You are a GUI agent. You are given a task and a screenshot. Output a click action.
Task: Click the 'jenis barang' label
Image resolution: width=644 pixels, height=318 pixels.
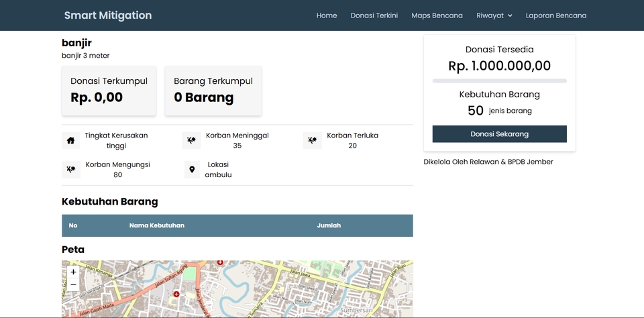[x=510, y=111]
